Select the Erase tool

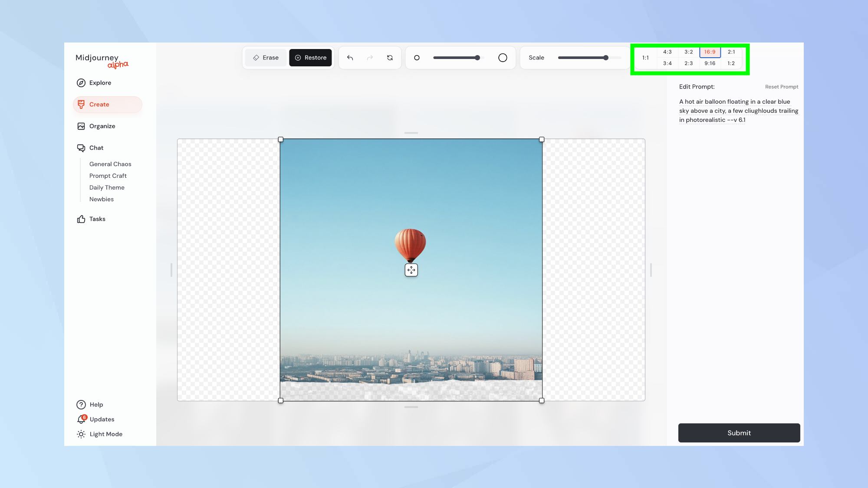click(x=265, y=58)
